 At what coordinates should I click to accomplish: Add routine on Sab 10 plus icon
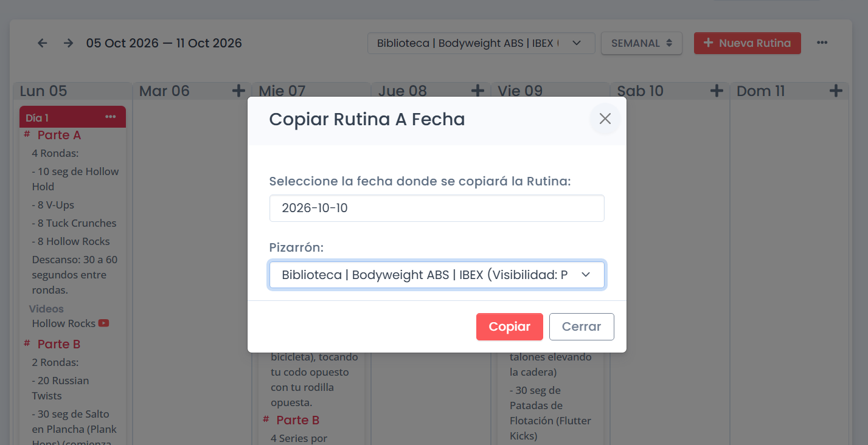(x=717, y=91)
